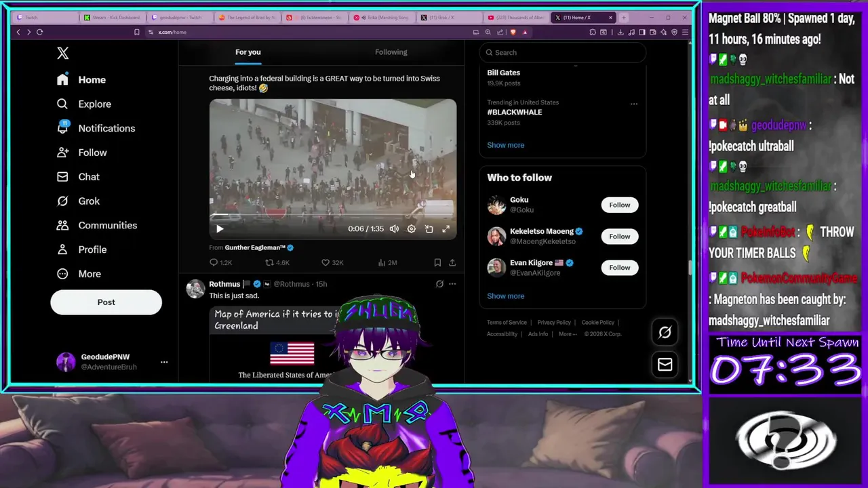Screen dimensions: 868x488
Task: Open the Rothmus display name link
Action: [224, 284]
